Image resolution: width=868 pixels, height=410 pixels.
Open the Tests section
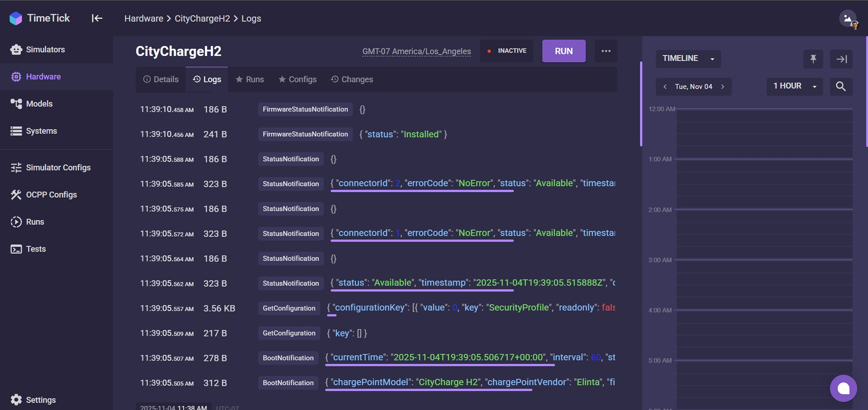[35, 249]
